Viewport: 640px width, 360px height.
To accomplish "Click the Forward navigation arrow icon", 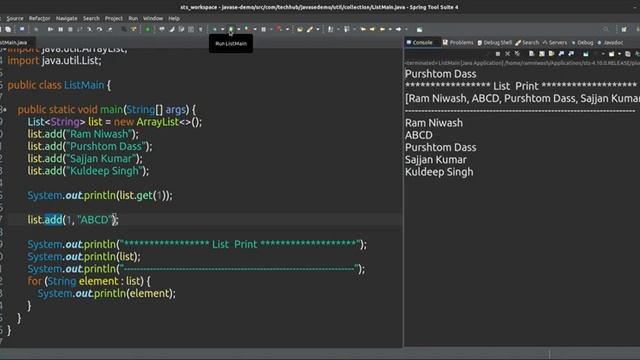I will [398, 29].
